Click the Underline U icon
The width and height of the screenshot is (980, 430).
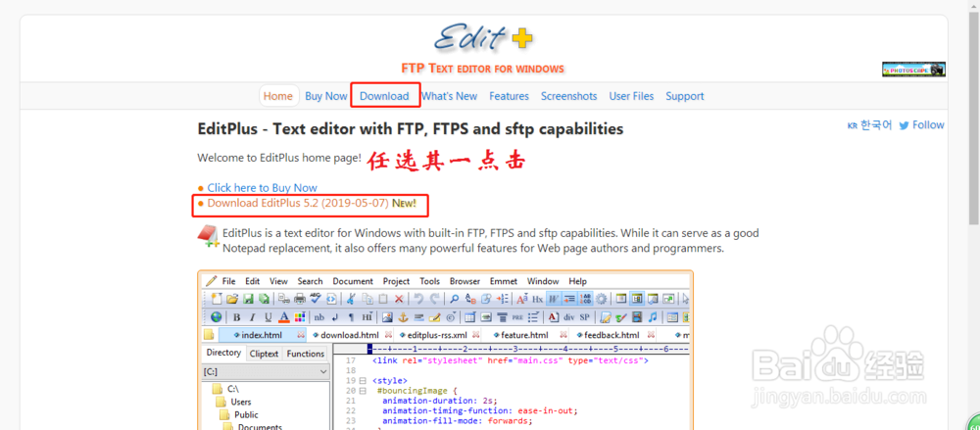coord(269,317)
